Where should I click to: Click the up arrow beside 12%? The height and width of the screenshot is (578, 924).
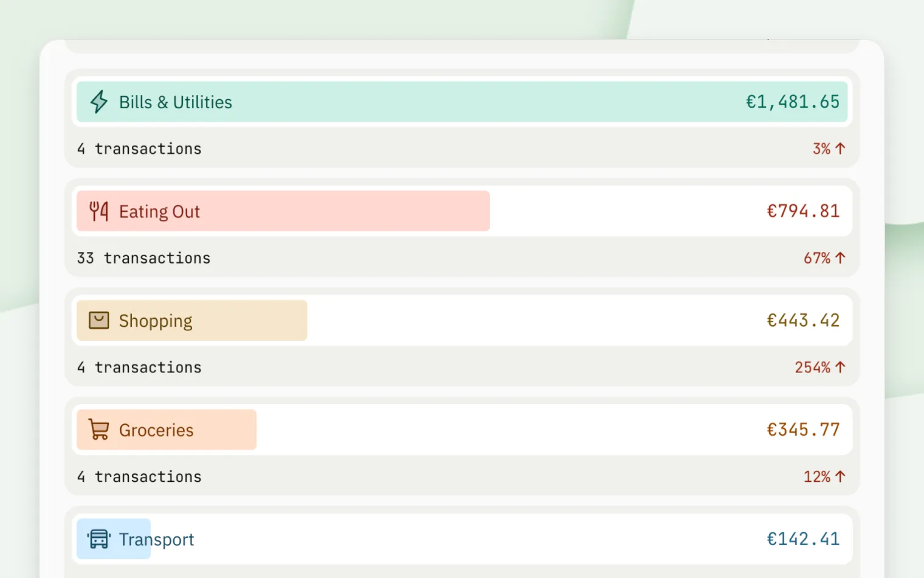point(840,476)
